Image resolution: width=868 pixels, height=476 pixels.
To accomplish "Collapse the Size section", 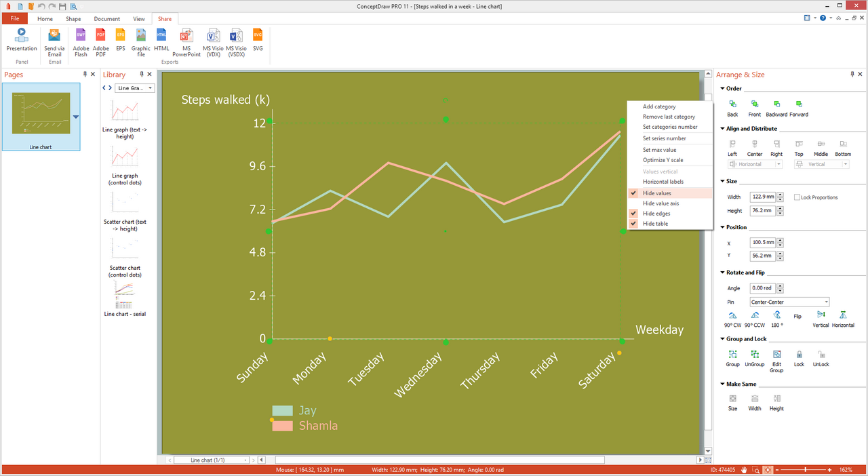I will click(722, 181).
